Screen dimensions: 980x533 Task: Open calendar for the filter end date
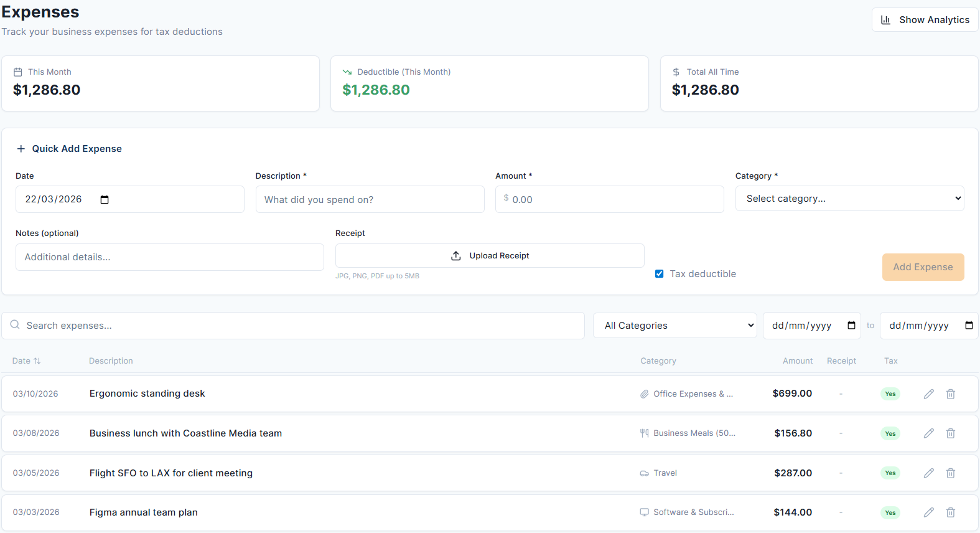pyautogui.click(x=968, y=326)
